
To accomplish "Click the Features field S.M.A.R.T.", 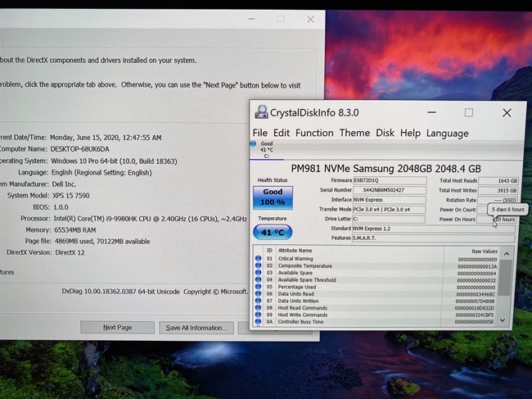I will tap(433, 238).
